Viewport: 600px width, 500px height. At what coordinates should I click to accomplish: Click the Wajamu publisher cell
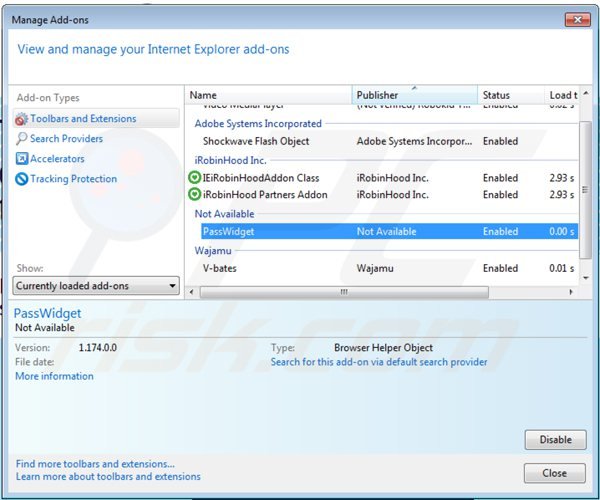(x=375, y=268)
